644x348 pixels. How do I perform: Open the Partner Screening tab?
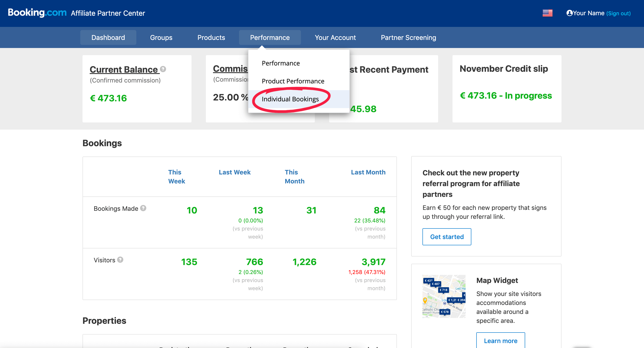(x=408, y=37)
